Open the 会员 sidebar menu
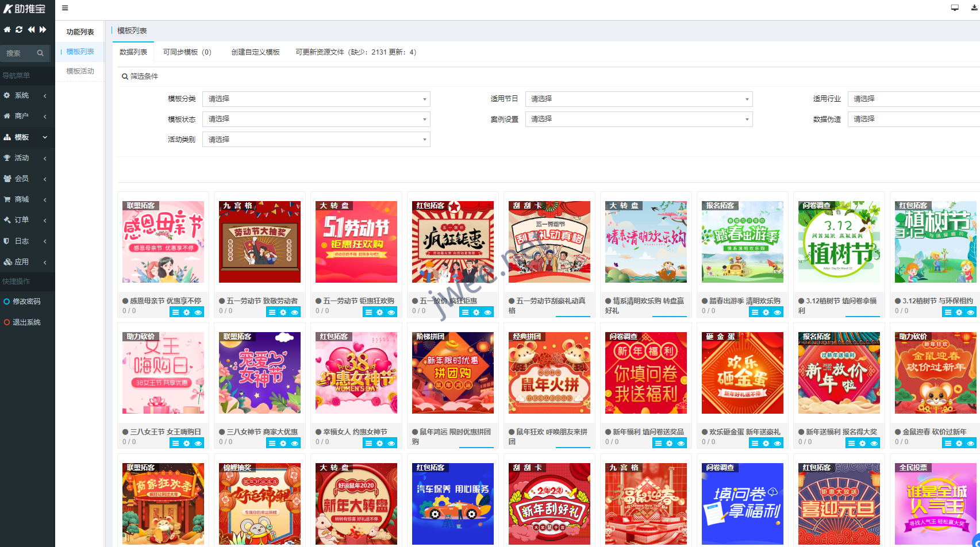Image resolution: width=980 pixels, height=547 pixels. pyautogui.click(x=27, y=179)
